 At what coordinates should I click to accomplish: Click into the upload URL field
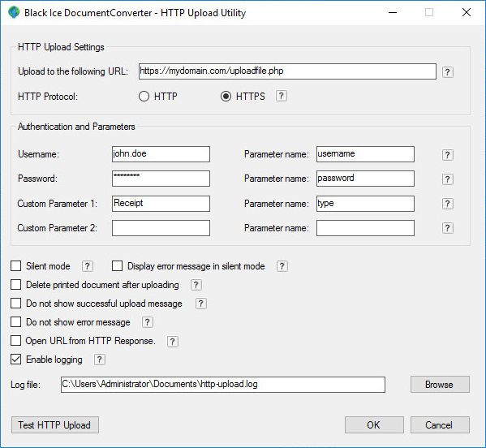click(x=287, y=71)
